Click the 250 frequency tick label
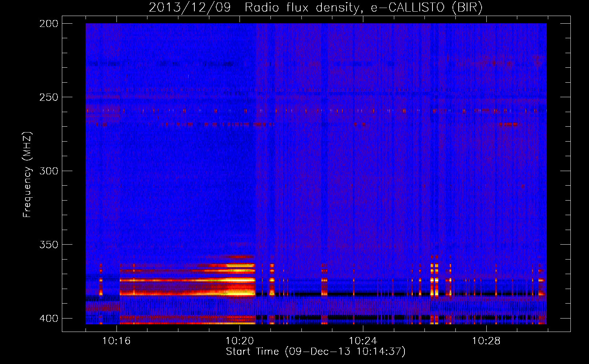The image size is (589, 364). click(x=49, y=97)
